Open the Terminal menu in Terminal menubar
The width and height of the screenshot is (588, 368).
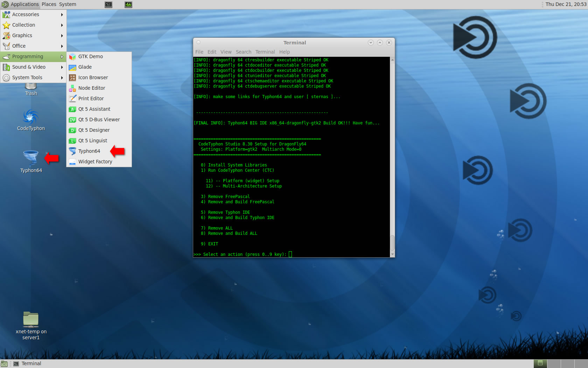pos(265,52)
